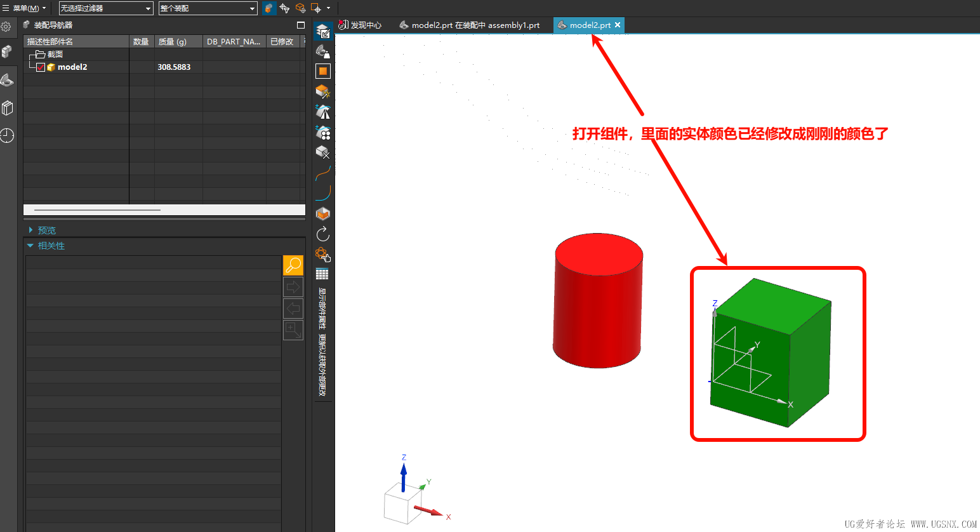The height and width of the screenshot is (532, 980).
Task: Click the 质量 (g) column header
Action: [173, 42]
